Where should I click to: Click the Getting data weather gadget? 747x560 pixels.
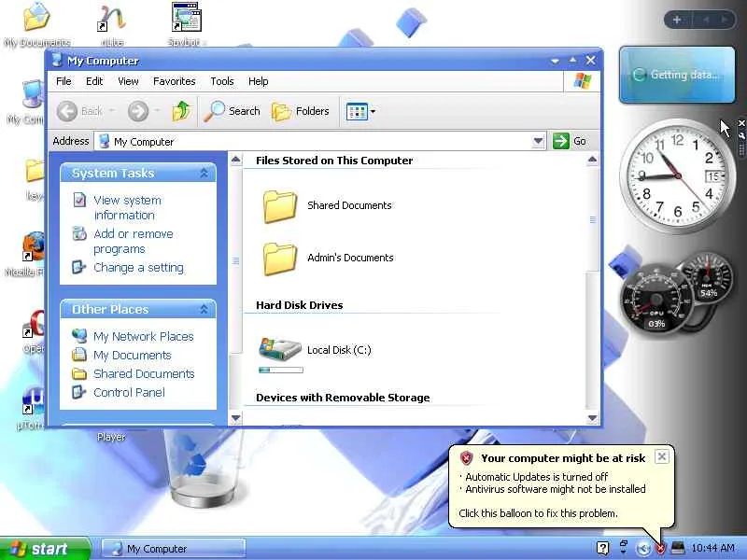click(x=677, y=75)
